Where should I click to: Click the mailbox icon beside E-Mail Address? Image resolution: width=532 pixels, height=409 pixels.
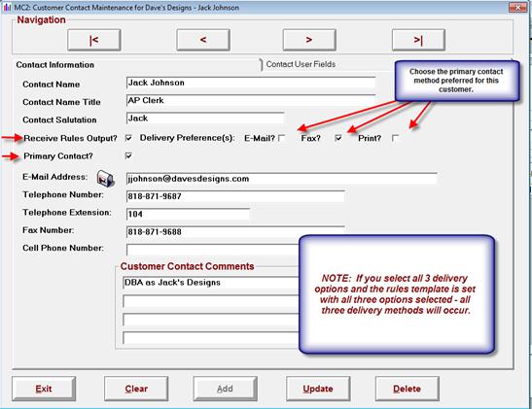105,178
